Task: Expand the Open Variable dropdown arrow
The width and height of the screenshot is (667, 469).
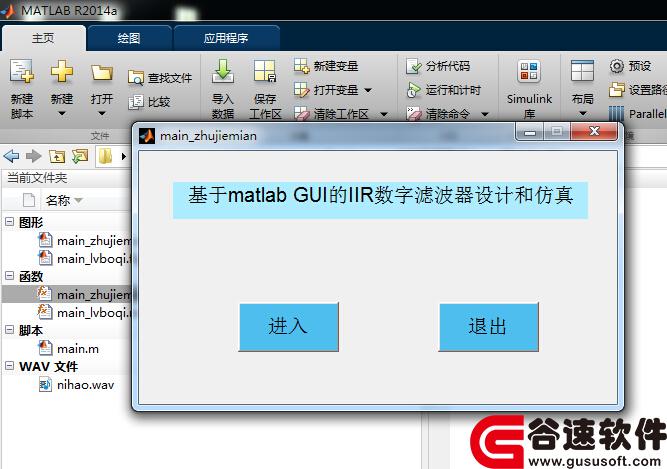Action: [368, 90]
